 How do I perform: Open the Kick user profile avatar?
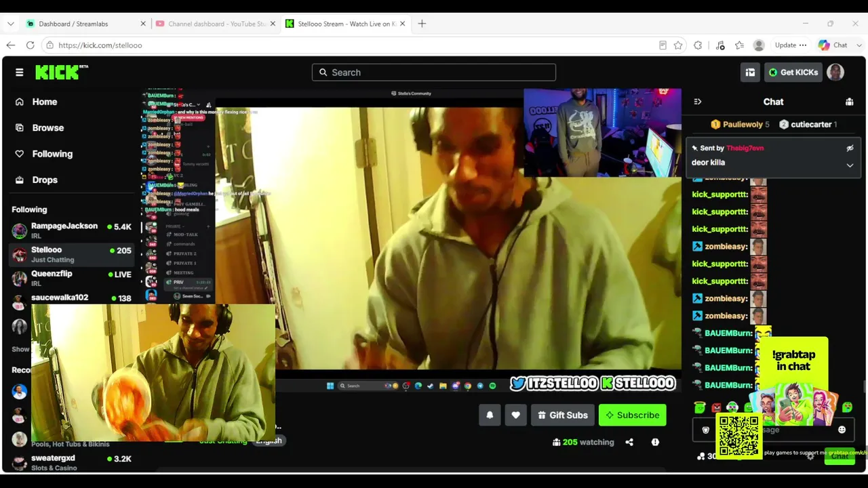point(835,73)
